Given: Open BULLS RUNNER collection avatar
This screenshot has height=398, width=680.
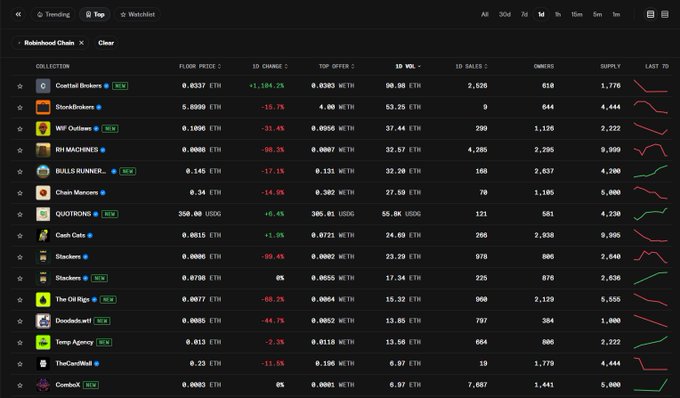Looking at the screenshot, I should [43, 171].
